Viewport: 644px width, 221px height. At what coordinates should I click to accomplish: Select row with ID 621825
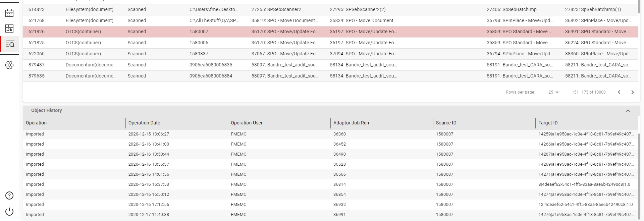(37, 43)
